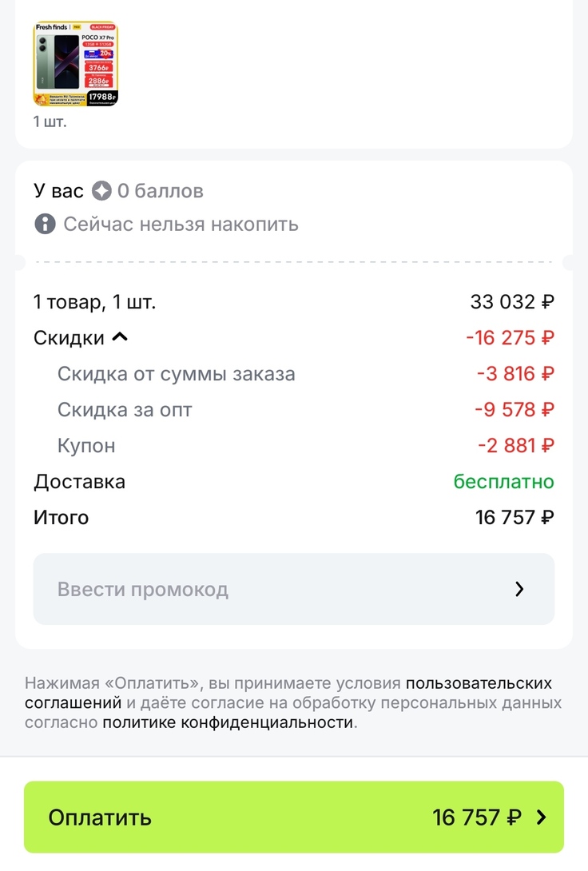Tap the '1 товар, 1 шт.' summary line
Image resolution: width=588 pixels, height=871 pixels.
(94, 302)
